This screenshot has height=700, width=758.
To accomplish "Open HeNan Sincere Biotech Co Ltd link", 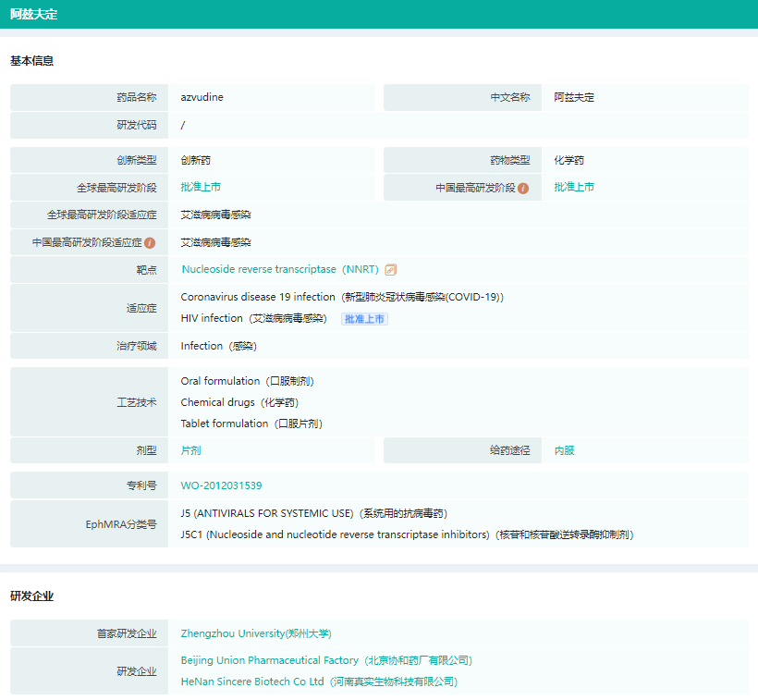I will (319, 682).
